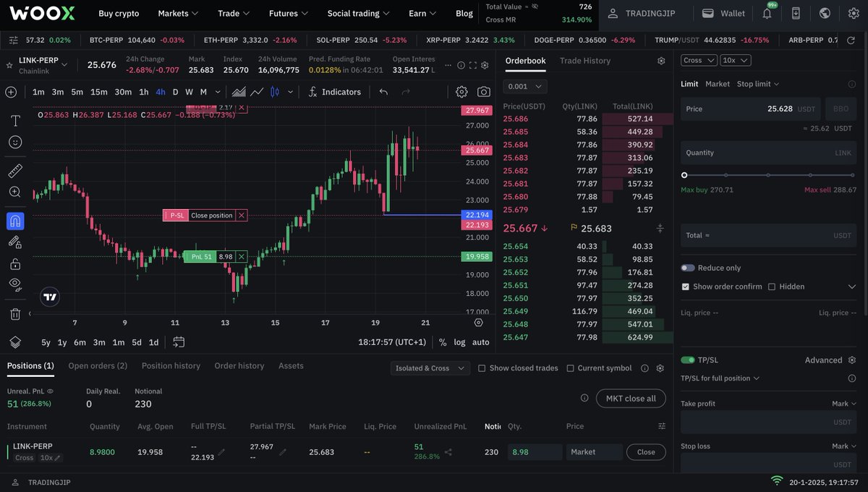Expand chart to fullscreen

[x=473, y=65]
